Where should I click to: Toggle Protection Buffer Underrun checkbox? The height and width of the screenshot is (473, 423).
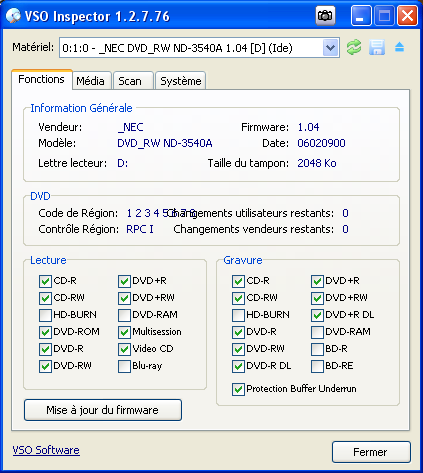point(238,389)
